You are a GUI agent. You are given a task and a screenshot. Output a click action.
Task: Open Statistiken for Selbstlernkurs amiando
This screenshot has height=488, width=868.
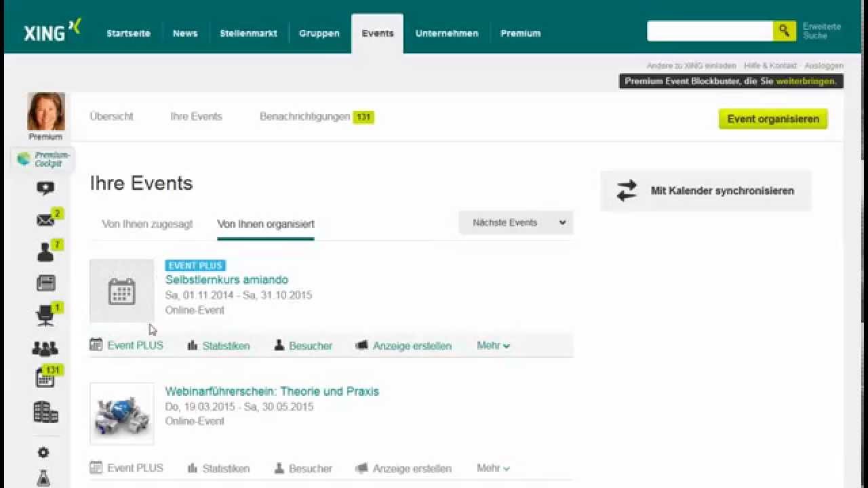point(218,346)
